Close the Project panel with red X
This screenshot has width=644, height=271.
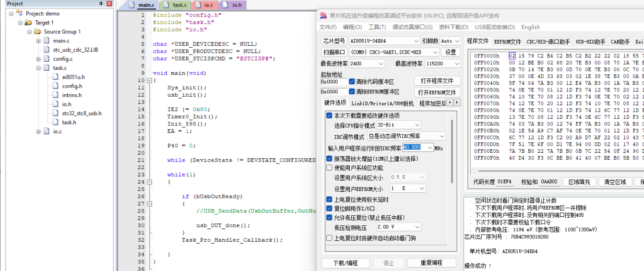[109, 4]
